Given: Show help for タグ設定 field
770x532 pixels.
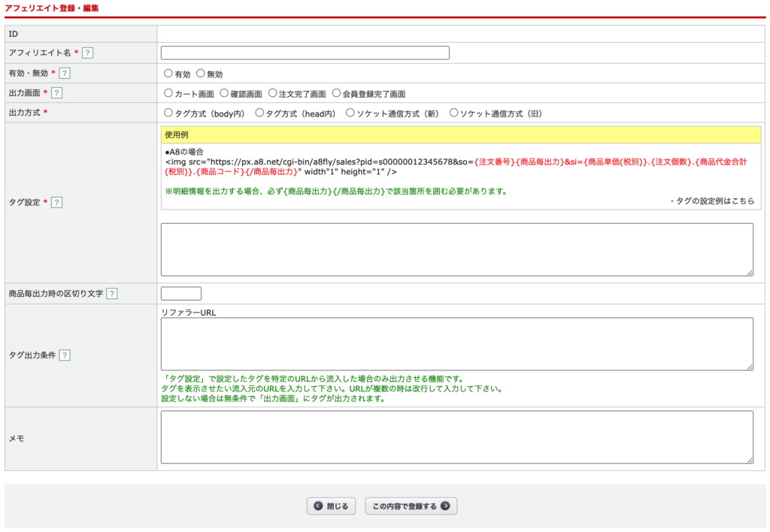Looking at the screenshot, I should tap(56, 202).
